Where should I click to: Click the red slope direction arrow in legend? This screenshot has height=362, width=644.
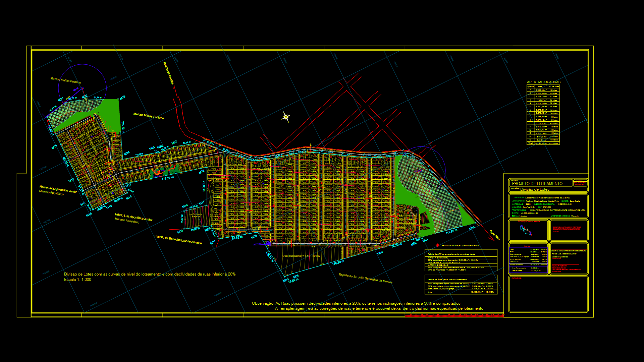point(437,245)
